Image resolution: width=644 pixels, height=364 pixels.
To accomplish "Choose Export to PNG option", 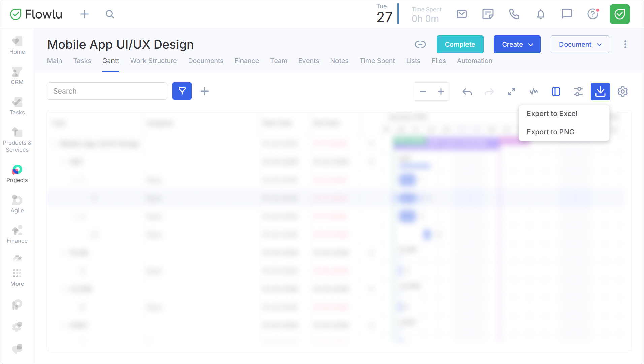I will [x=550, y=132].
